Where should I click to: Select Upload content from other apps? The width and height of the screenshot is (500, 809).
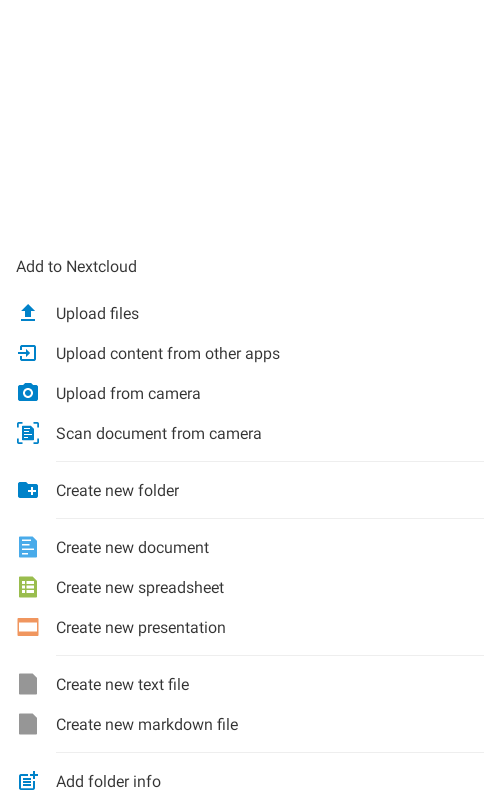tap(250, 353)
